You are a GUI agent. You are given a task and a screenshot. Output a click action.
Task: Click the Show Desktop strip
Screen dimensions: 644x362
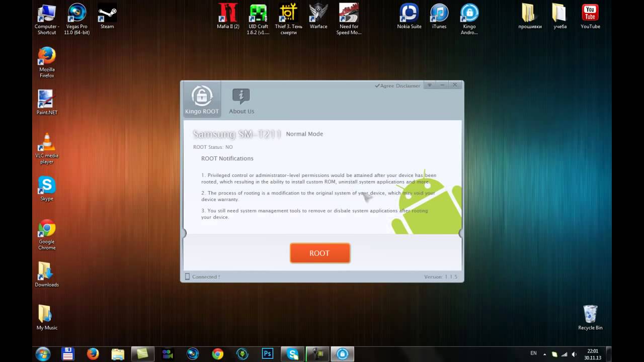[x=608, y=354]
